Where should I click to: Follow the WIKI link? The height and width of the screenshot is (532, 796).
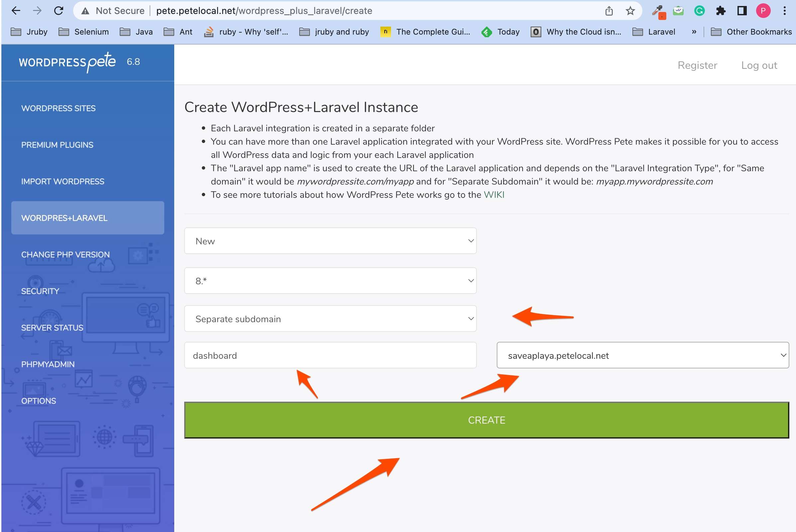[x=494, y=195]
